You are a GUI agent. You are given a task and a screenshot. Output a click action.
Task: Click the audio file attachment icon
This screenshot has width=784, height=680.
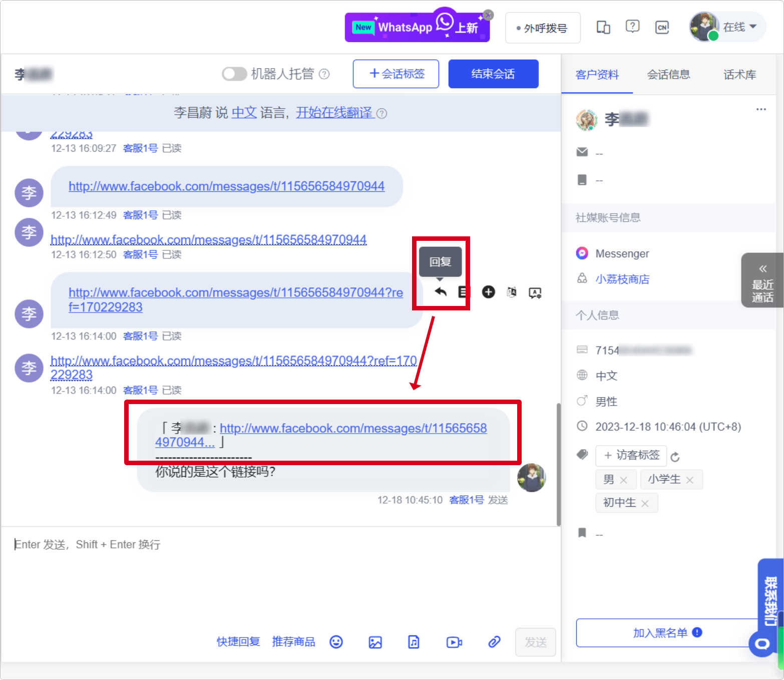coord(414,642)
